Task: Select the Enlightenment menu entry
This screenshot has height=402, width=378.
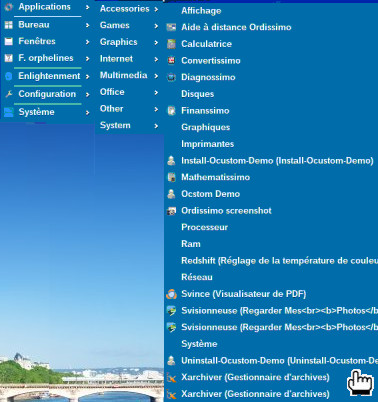Action: (49, 76)
